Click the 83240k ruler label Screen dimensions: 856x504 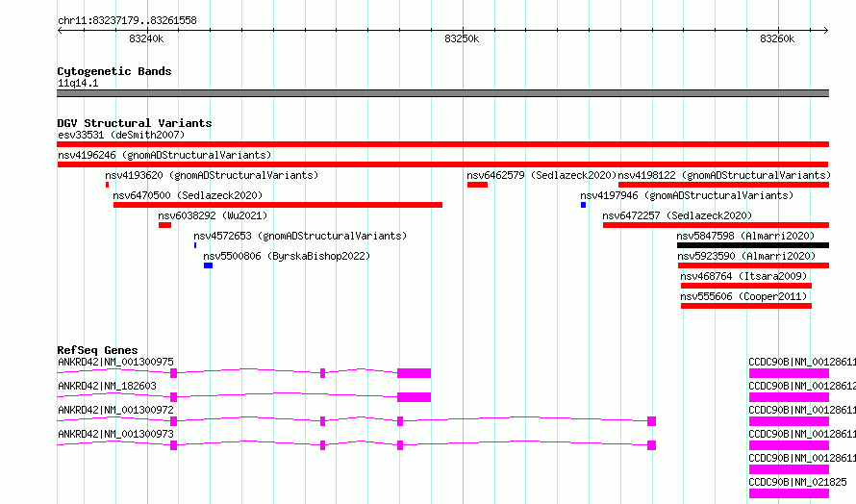click(x=146, y=38)
